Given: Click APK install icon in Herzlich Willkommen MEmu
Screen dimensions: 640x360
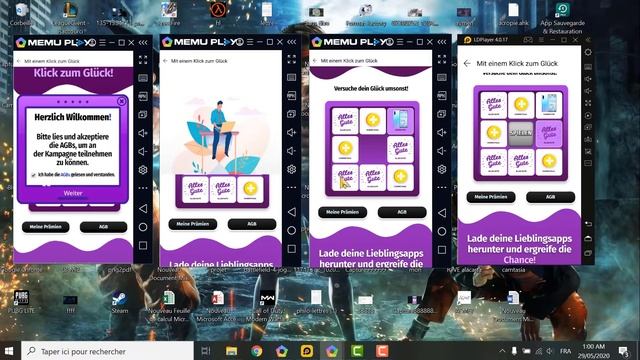Looking at the screenshot, I should [x=143, y=96].
